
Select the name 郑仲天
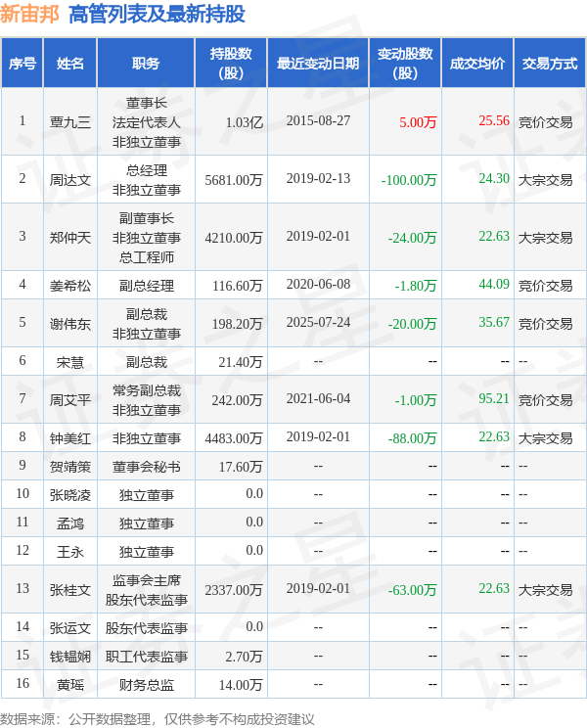click(70, 237)
